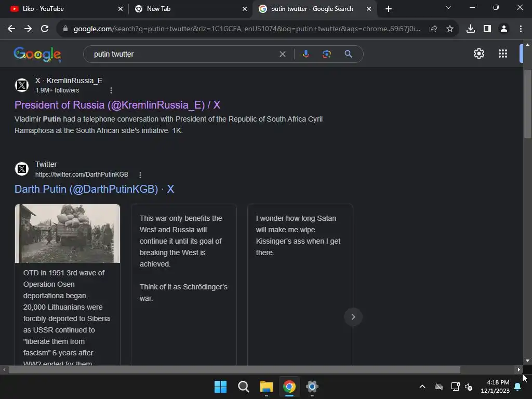532x399 pixels.
Task: Open muted volume tray icon
Action: tap(469, 387)
